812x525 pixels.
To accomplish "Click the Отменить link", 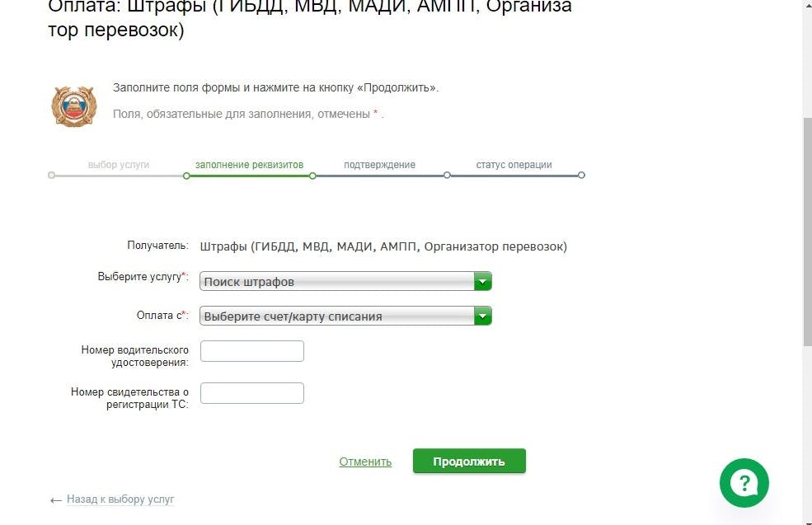I will coord(365,462).
